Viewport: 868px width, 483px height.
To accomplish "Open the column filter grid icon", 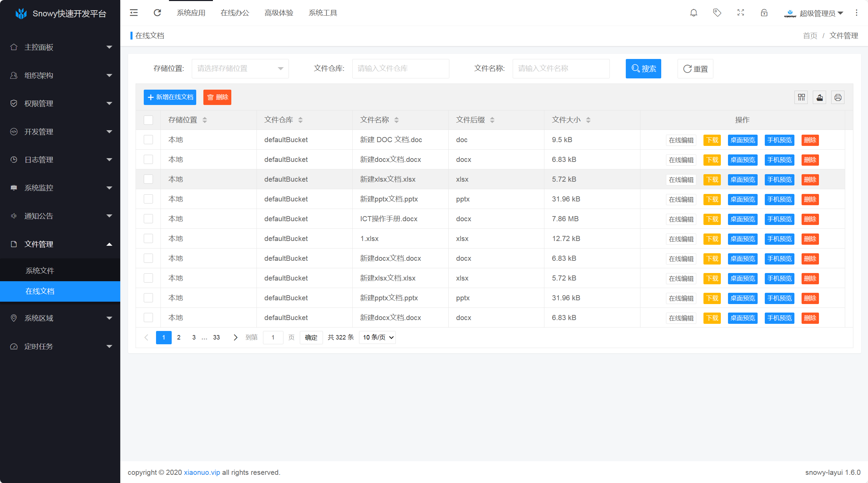I will click(x=801, y=97).
